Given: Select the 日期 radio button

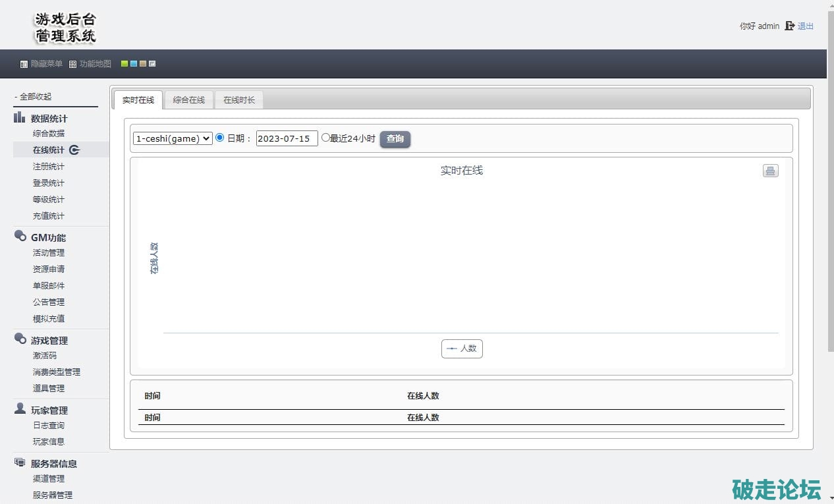Looking at the screenshot, I should (220, 138).
